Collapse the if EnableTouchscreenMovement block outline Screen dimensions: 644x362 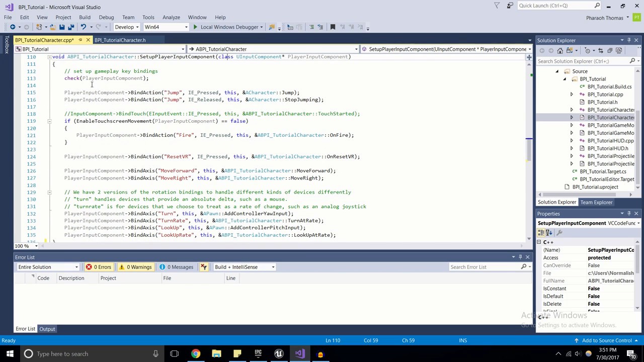click(49, 121)
